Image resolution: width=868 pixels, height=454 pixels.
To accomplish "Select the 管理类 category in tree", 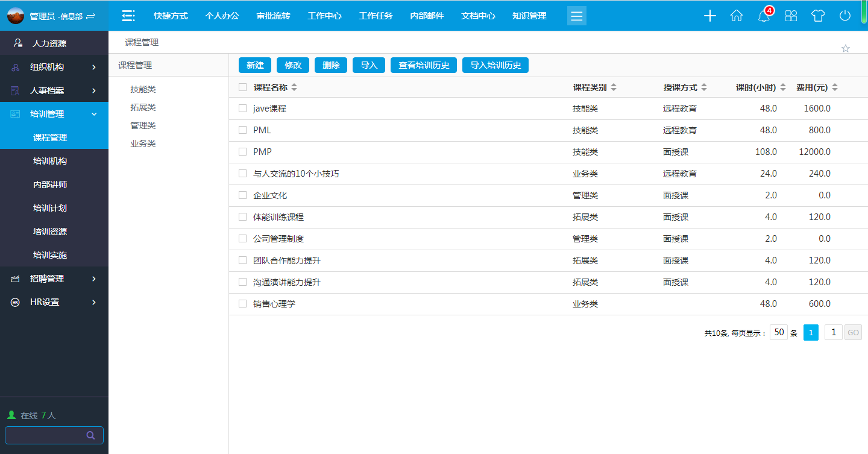I will 143,125.
